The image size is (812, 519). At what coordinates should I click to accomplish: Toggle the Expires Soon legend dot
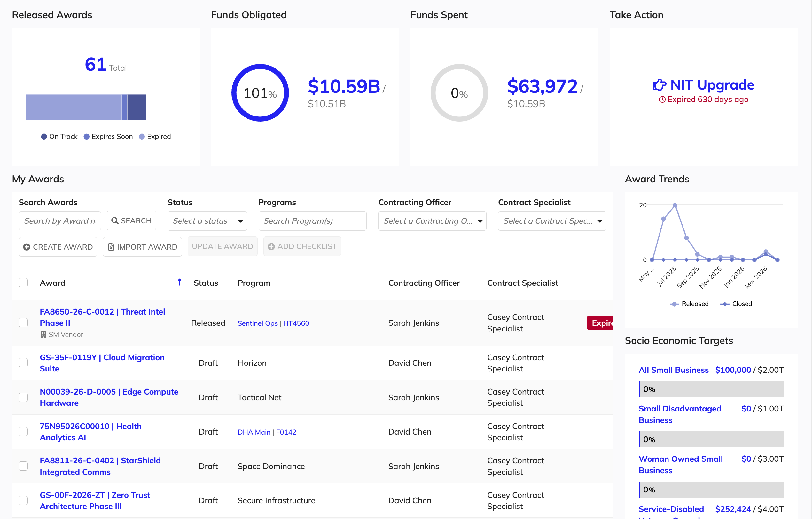86,137
